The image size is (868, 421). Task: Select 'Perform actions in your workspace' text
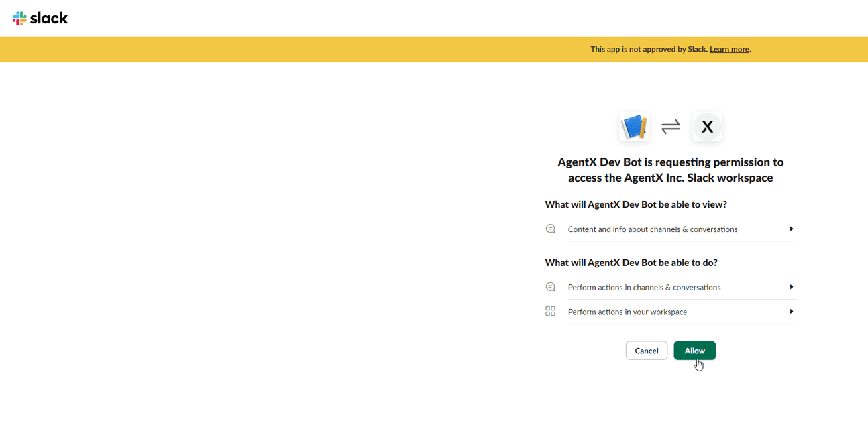(x=628, y=312)
